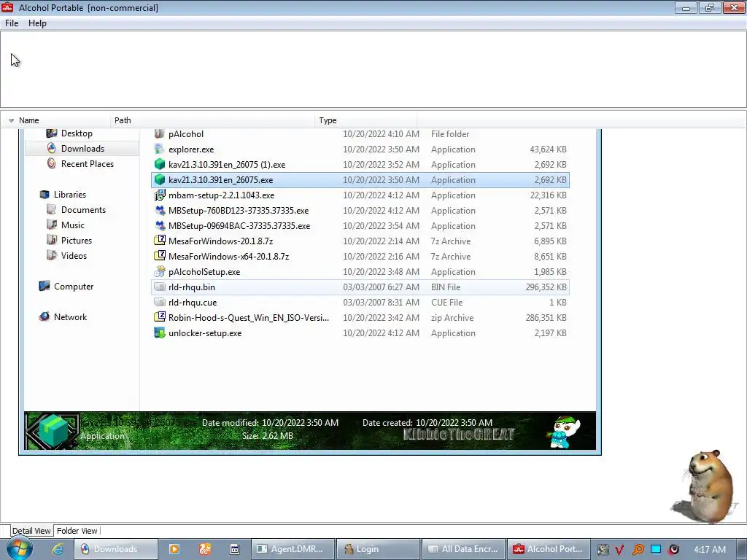Select file name rld-rhqu.bin
The width and height of the screenshot is (747, 560).
coord(192,287)
